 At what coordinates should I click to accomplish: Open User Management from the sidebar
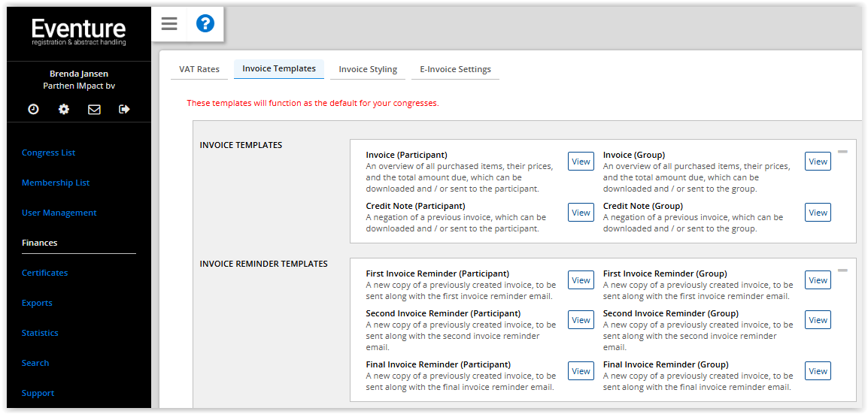(x=59, y=213)
